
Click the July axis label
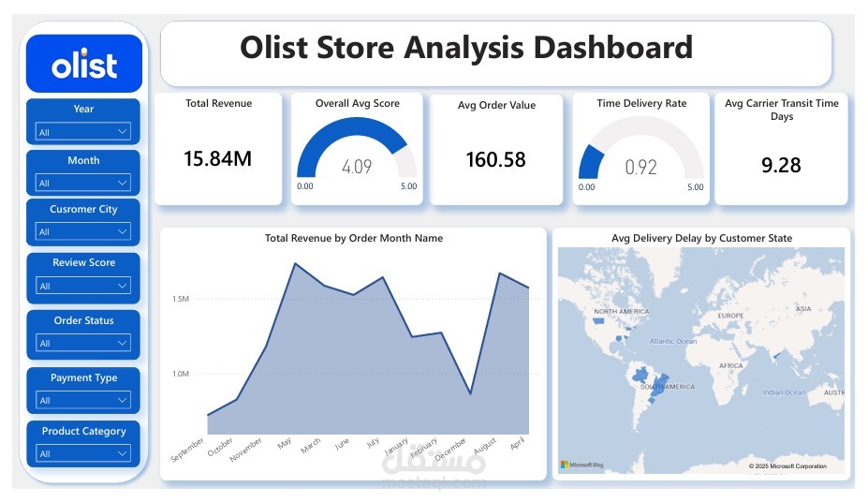pyautogui.click(x=373, y=442)
